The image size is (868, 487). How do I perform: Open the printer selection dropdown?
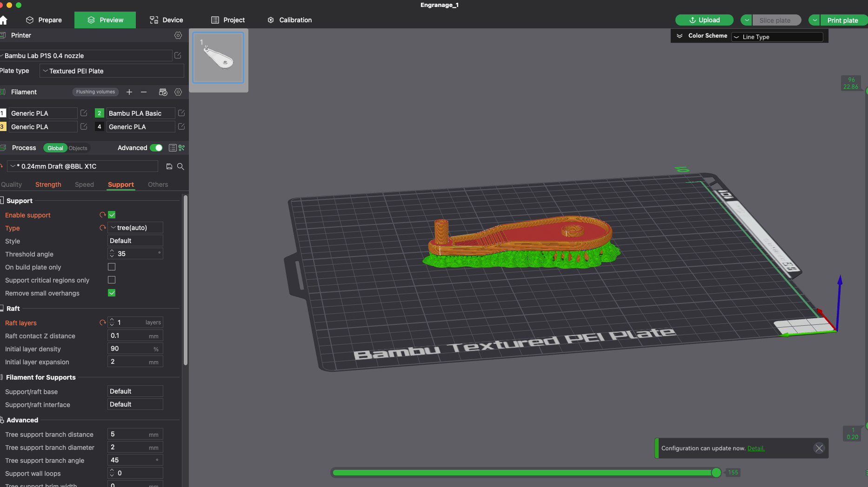(86, 56)
